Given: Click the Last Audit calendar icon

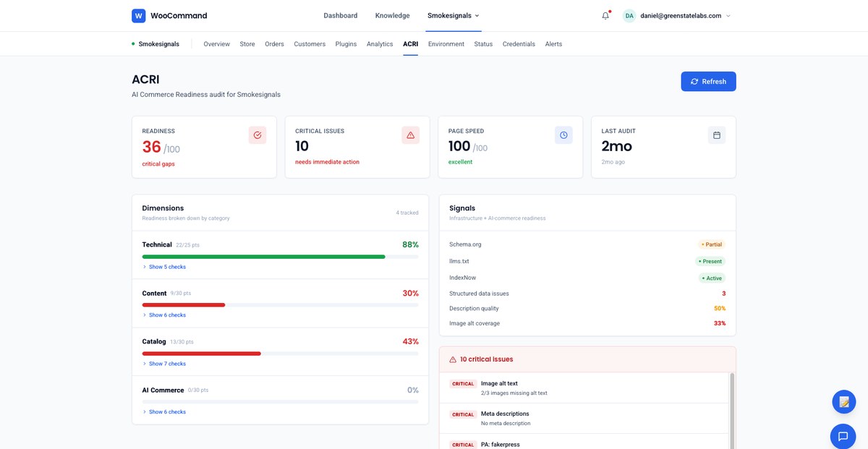Looking at the screenshot, I should (717, 135).
